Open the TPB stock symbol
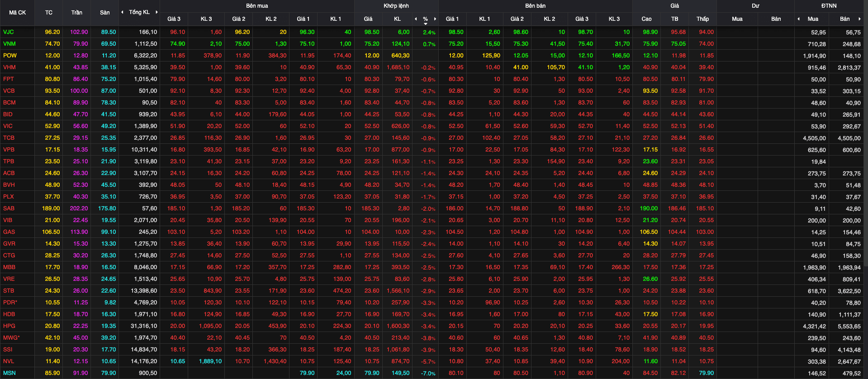Screen dimensions: 868x379 [x=9, y=161]
